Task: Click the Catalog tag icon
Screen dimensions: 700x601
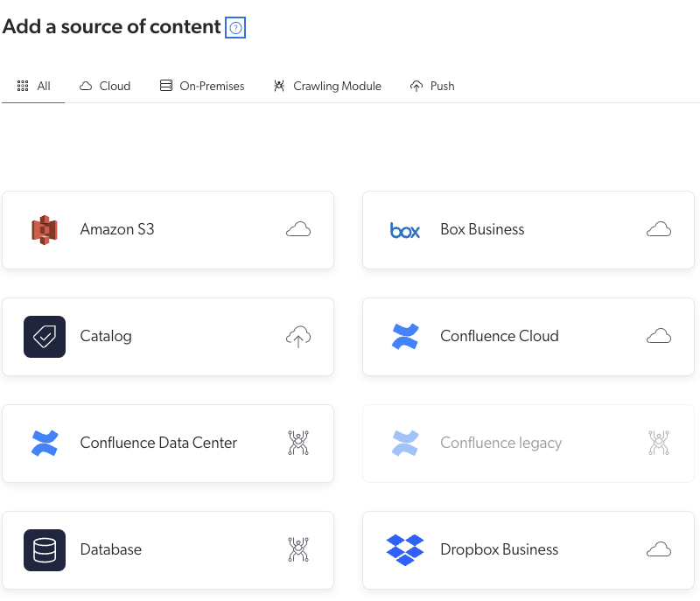Action: [x=45, y=337]
